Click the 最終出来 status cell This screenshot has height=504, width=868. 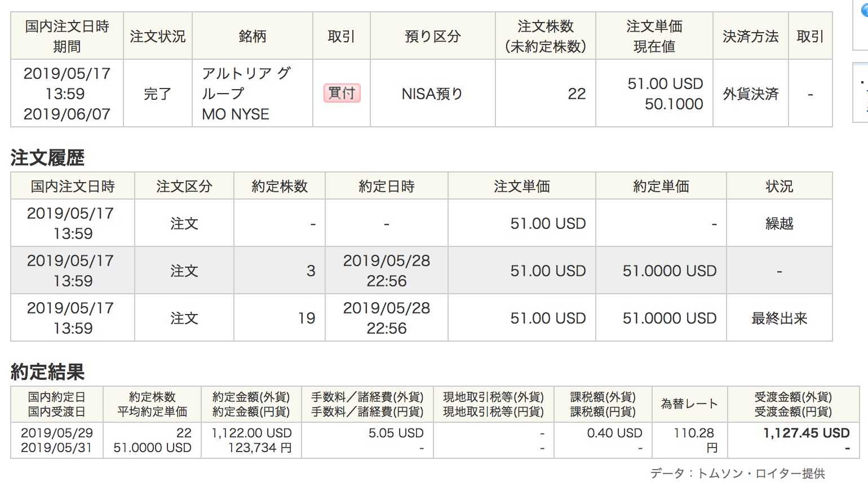coord(780,319)
